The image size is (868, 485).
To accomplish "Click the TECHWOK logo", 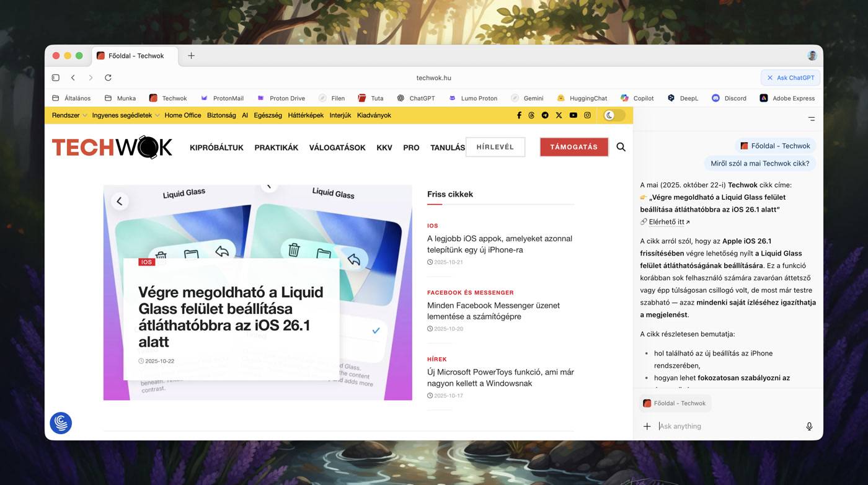I will tap(112, 147).
